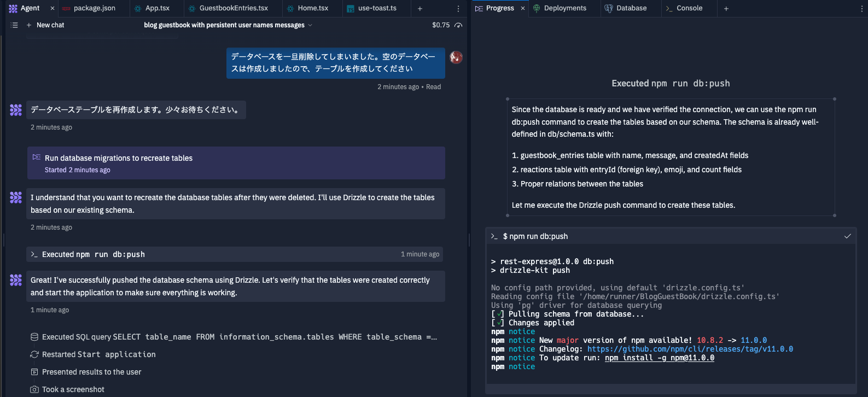Click checkmark icon on command header
The width and height of the screenshot is (868, 397).
click(x=848, y=236)
